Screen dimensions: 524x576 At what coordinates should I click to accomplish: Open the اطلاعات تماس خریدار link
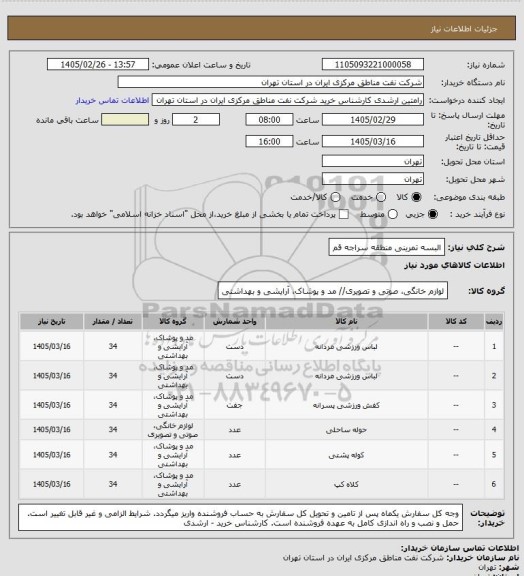click(x=112, y=100)
